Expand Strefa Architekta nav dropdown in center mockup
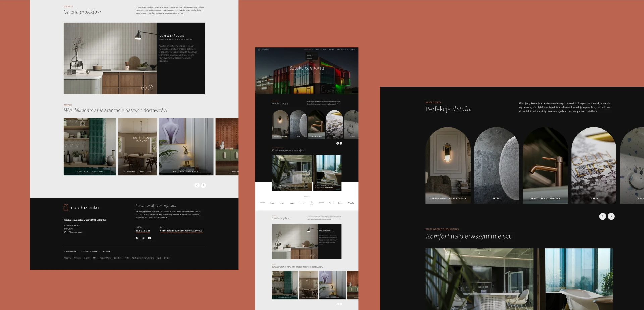The image size is (644, 310). tap(342, 50)
